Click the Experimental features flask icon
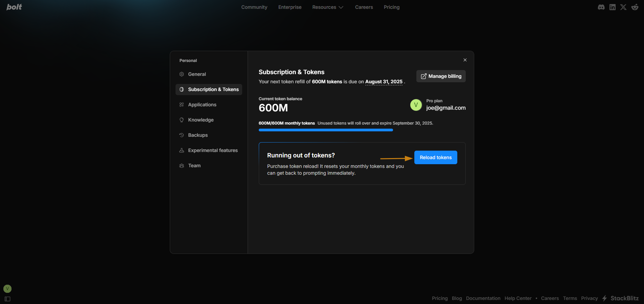Viewport: 644px width, 304px height. [x=182, y=150]
